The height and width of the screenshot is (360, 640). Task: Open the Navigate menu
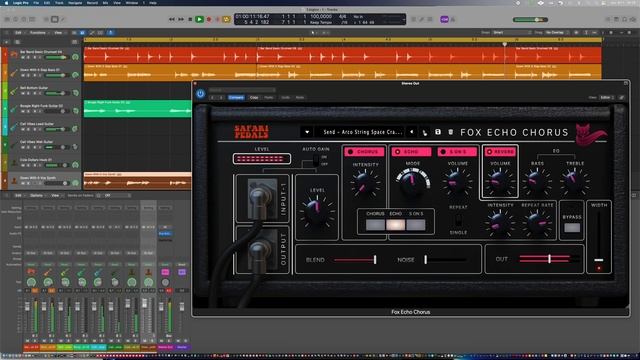(75, 2)
